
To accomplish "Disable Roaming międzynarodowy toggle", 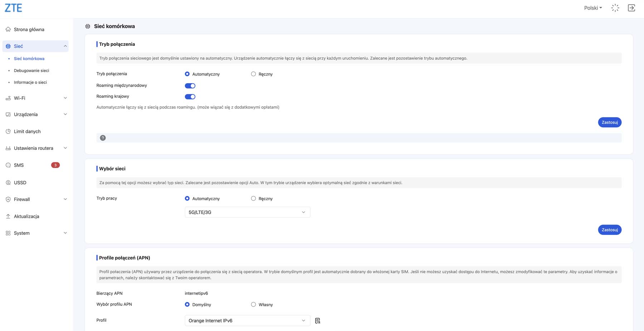I will [190, 86].
